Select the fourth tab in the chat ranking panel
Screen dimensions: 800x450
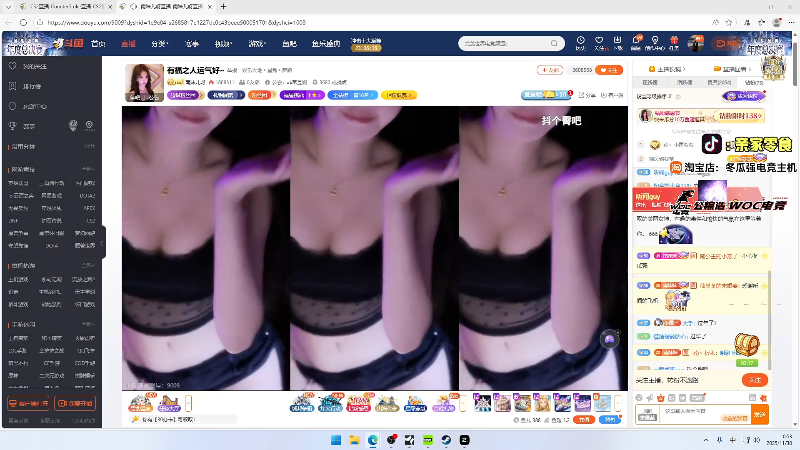[x=753, y=82]
